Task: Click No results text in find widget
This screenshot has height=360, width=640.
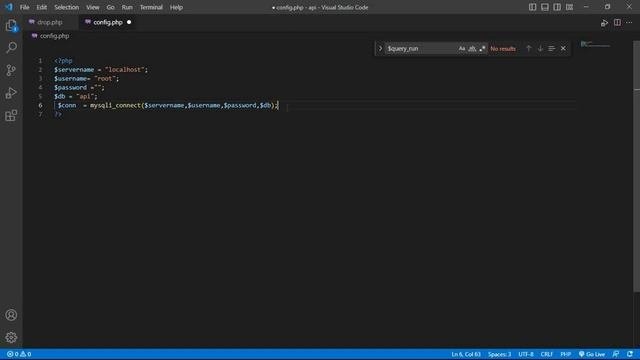Action: click(503, 49)
